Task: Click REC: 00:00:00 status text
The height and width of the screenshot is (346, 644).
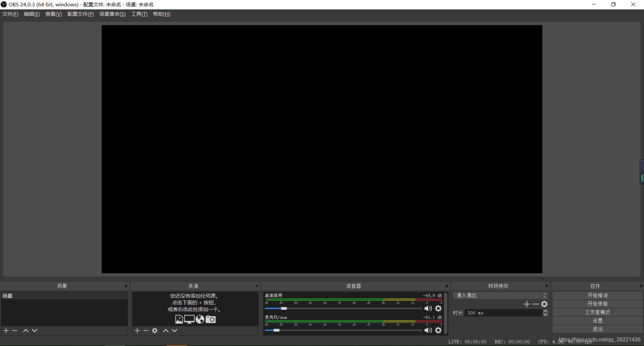Action: pos(512,342)
